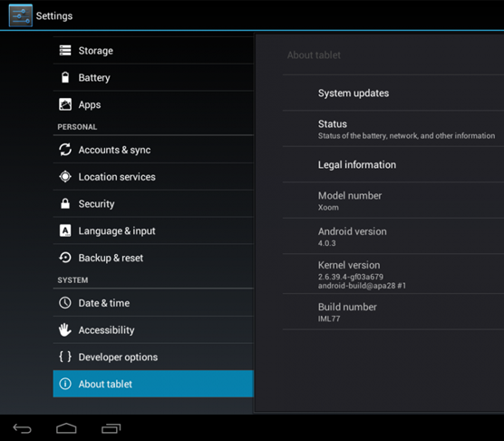Open Location services settings
The image size is (504, 441).
[153, 177]
